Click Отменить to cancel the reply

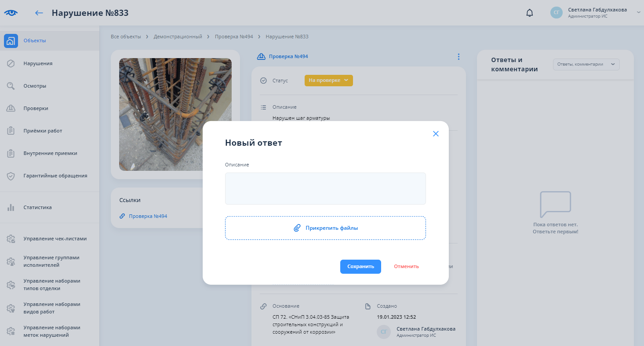coord(406,266)
